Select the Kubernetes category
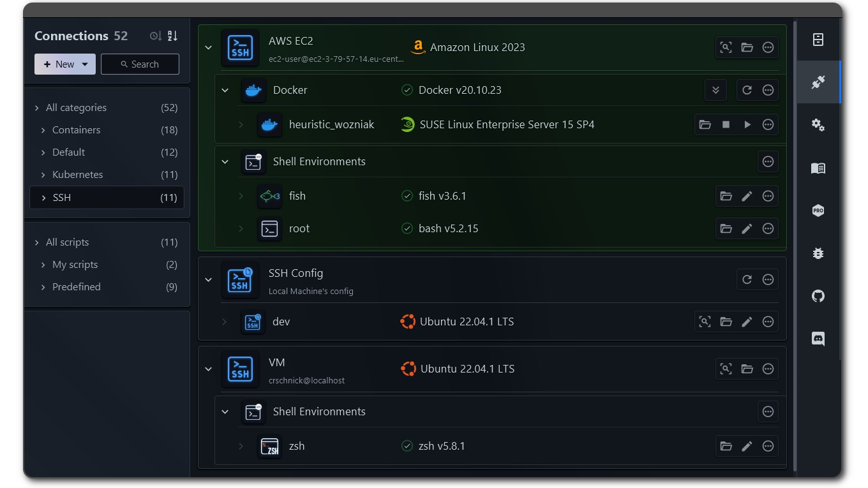This screenshot has height=488, width=868. pyautogui.click(x=77, y=174)
